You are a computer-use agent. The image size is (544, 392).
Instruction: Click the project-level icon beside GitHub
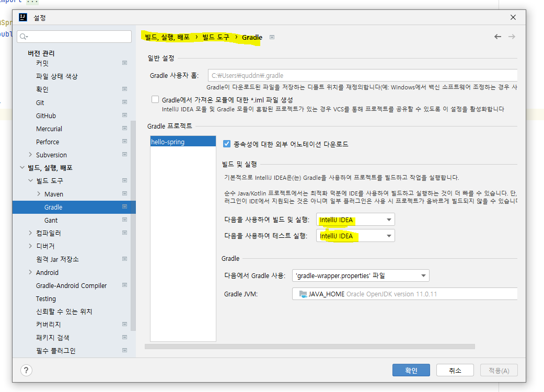tap(124, 115)
